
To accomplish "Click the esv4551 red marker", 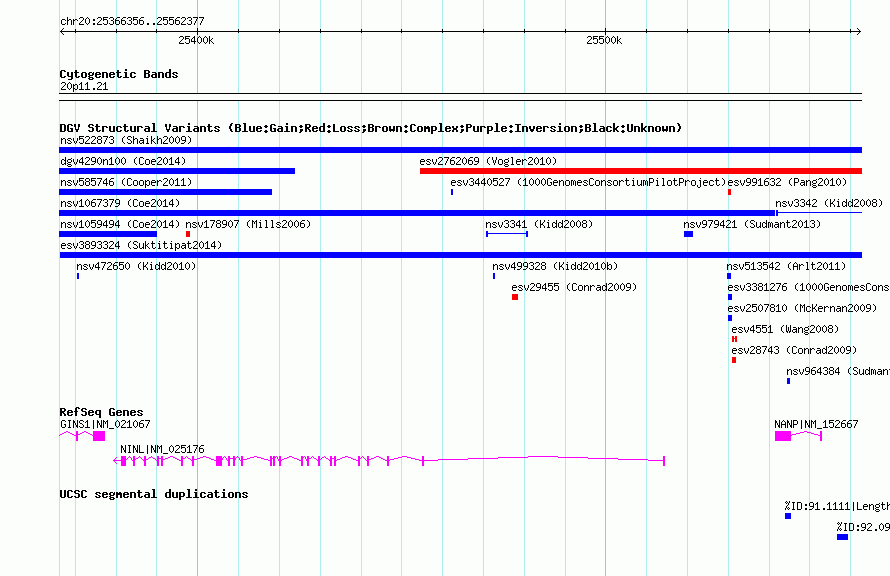I will point(734,339).
